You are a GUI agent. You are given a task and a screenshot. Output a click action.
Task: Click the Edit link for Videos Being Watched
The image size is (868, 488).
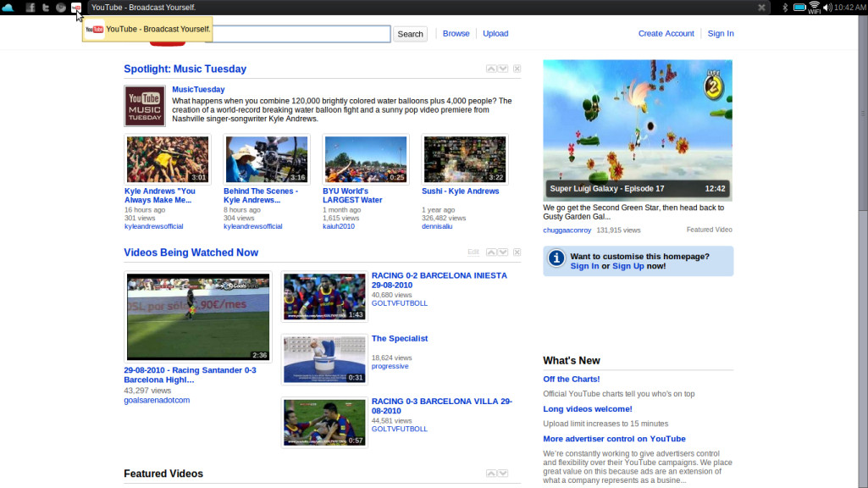tap(473, 252)
